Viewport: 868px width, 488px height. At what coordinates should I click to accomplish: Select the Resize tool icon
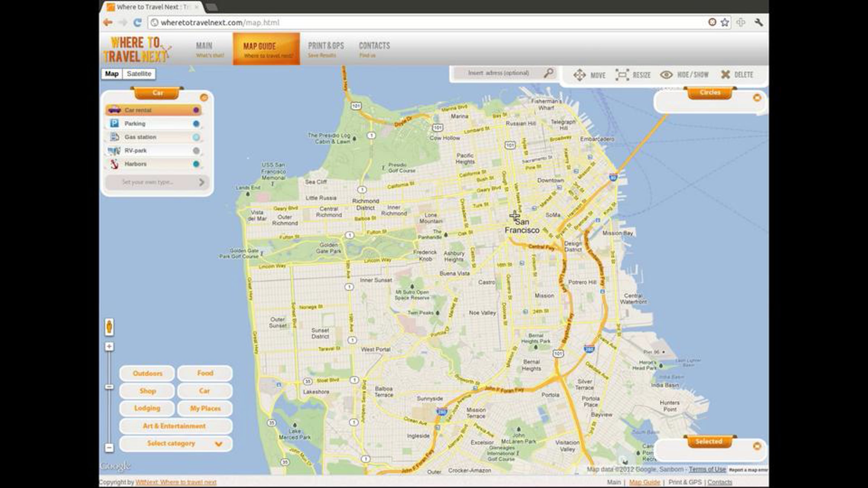[x=622, y=75]
